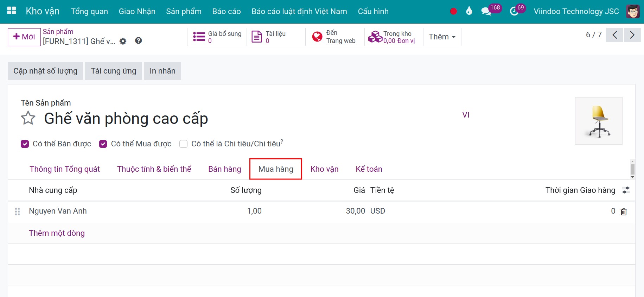
Task: Open Báo cáo menu
Action: (x=227, y=11)
